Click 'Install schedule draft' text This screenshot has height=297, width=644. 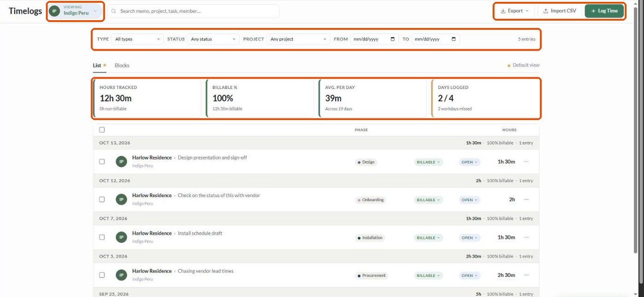pyautogui.click(x=200, y=233)
